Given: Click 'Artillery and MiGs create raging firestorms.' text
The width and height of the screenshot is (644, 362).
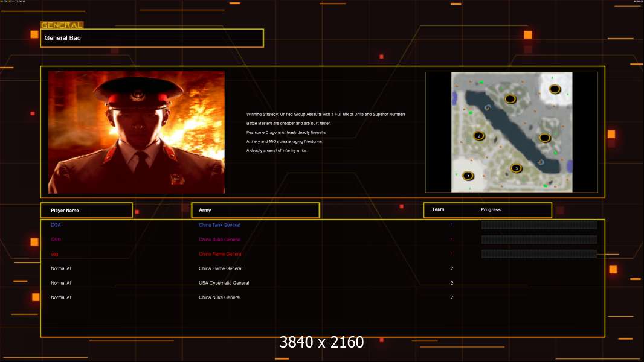Looking at the screenshot, I should tap(285, 141).
